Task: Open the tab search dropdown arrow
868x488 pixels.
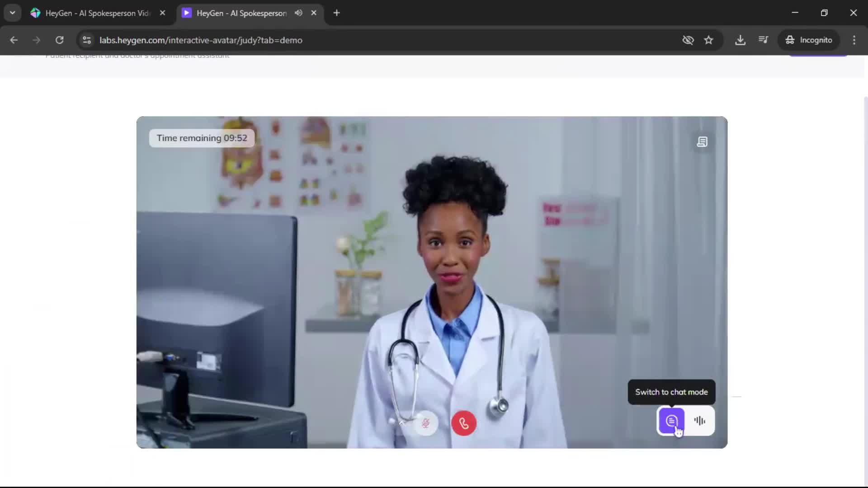Action: click(12, 13)
